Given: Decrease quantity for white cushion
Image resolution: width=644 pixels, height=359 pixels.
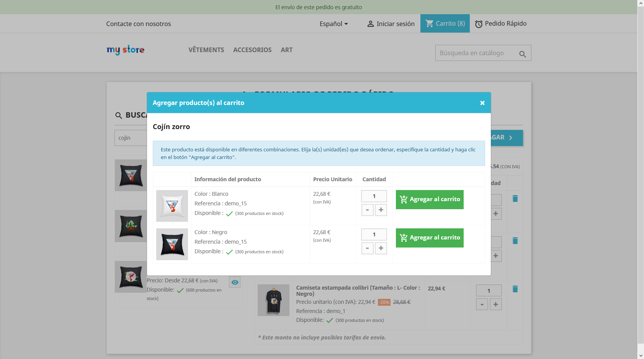Looking at the screenshot, I should pos(367,210).
